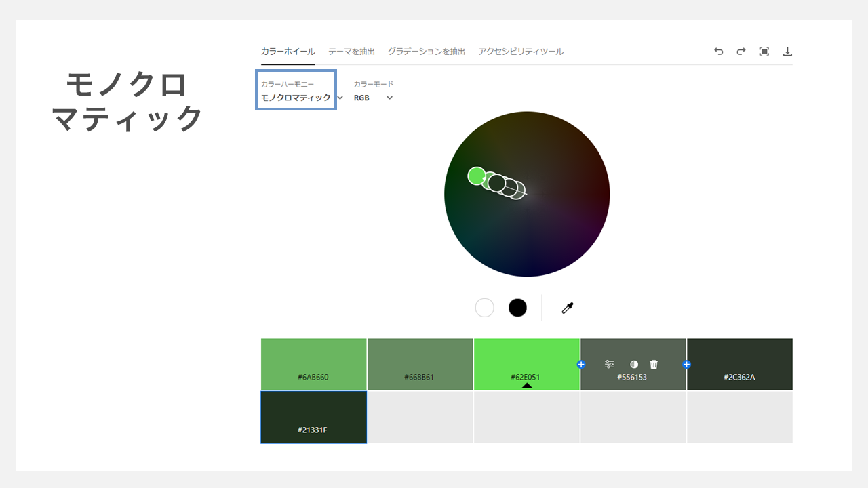Delete swatch #556153 with trash icon
Image resolution: width=868 pixels, height=488 pixels.
(x=654, y=364)
